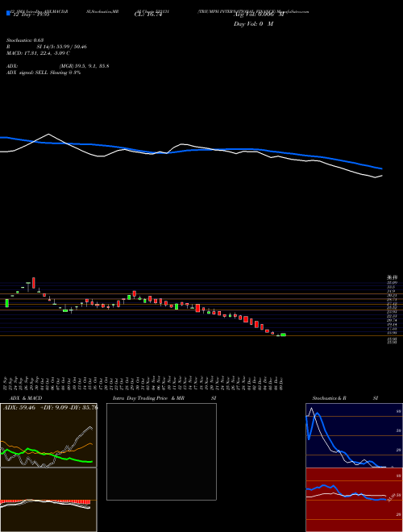The height and width of the screenshot is (532, 403).
Task: Click the 'Stochastics: 0.63' reading
Action: point(25,40)
